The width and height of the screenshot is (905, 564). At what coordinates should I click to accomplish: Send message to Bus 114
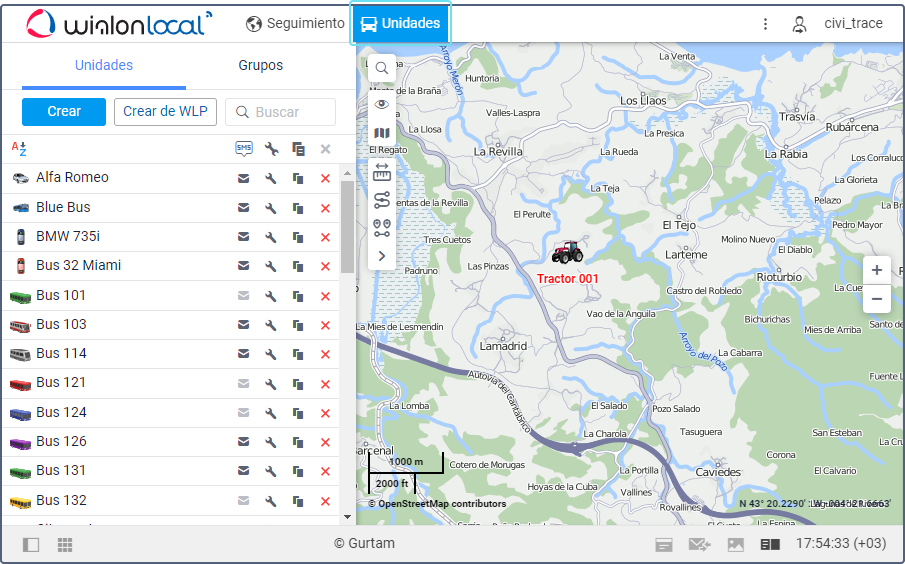(244, 353)
